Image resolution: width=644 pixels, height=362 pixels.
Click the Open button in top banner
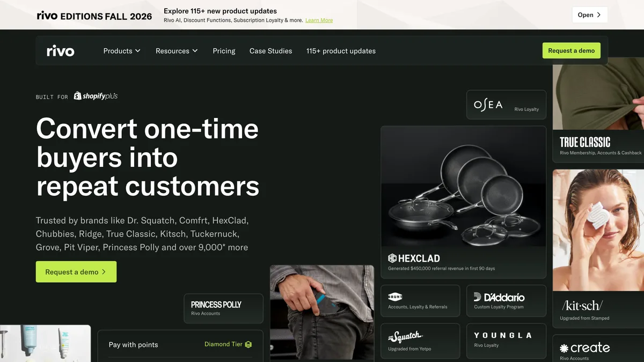tap(590, 15)
